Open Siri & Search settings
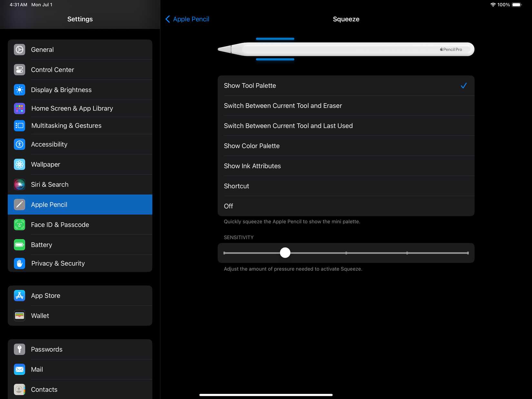Viewport: 532px width, 399px height. point(80,184)
